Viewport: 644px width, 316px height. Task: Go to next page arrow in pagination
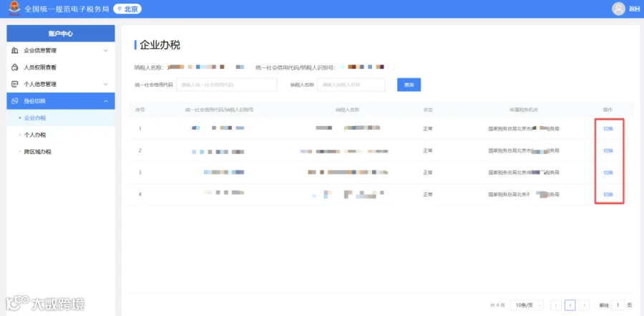[585, 305]
